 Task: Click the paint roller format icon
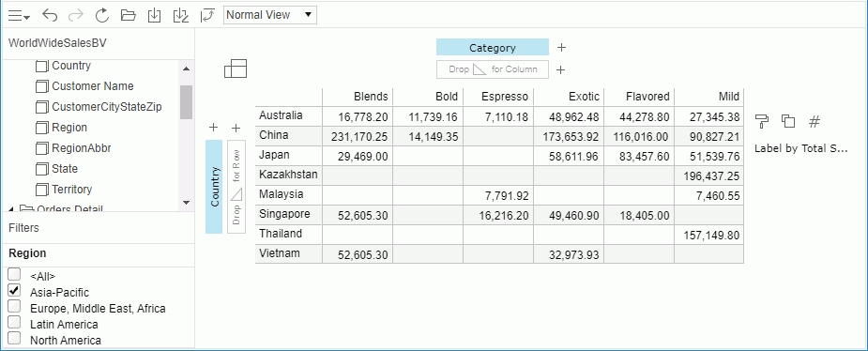pos(762,121)
